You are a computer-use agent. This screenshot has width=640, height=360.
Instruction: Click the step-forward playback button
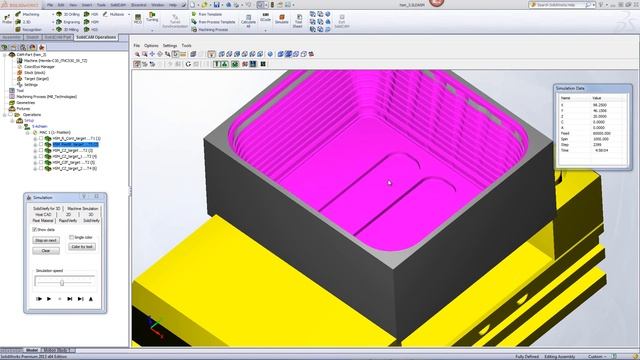70,299
